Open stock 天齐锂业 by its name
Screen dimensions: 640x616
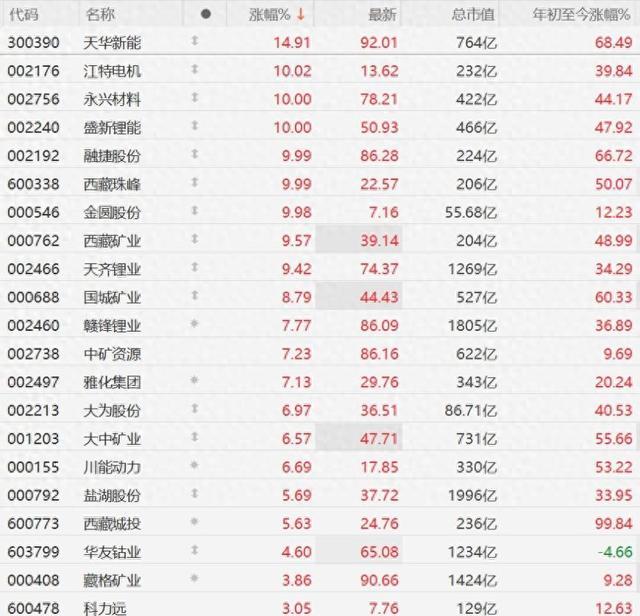tap(113, 269)
